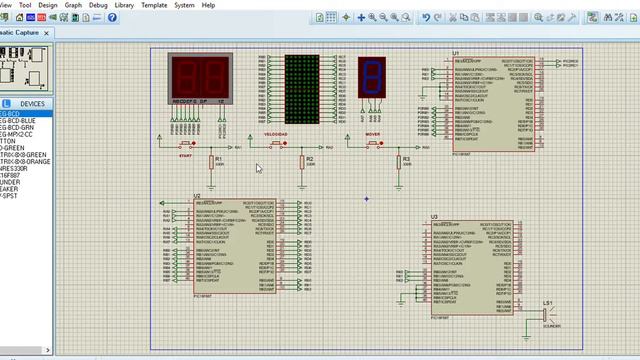Open the Debug menu
This screenshot has width=640, height=360.
pyautogui.click(x=98, y=5)
